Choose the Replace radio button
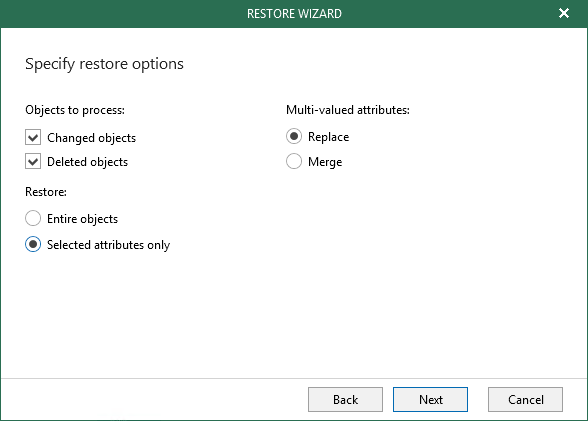 click(294, 136)
